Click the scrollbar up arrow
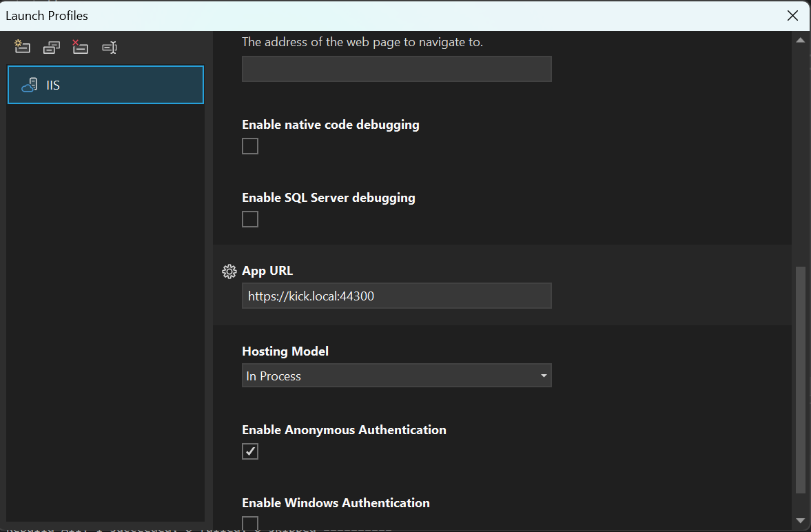811x532 pixels. pyautogui.click(x=801, y=39)
